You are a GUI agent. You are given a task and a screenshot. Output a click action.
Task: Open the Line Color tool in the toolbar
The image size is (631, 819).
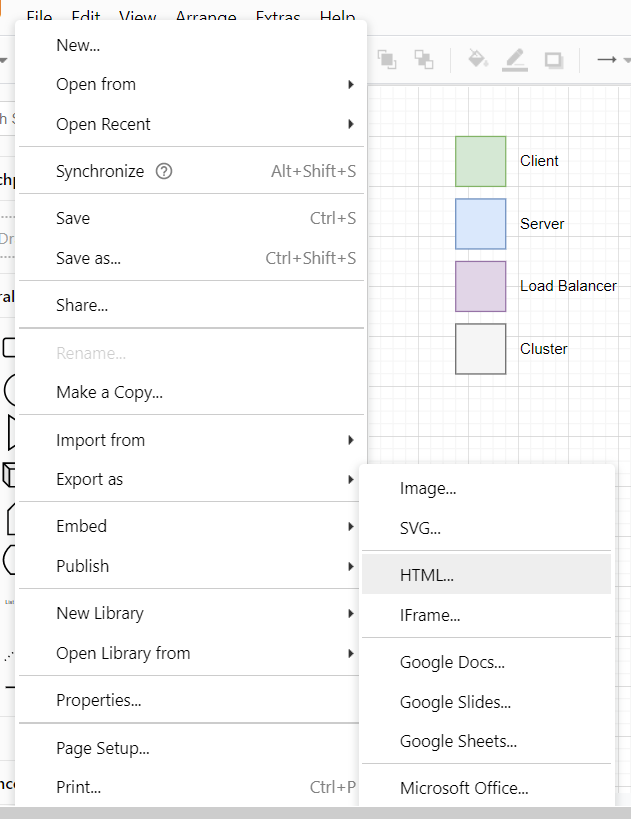point(515,60)
